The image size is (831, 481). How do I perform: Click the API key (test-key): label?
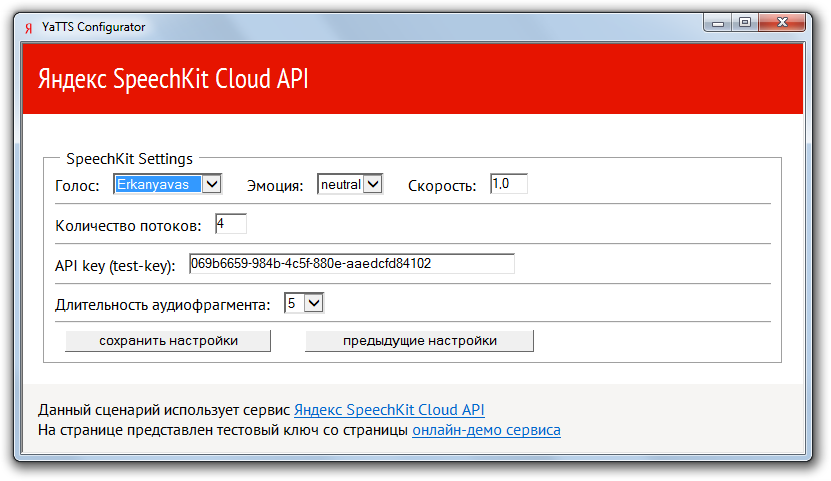click(115, 266)
